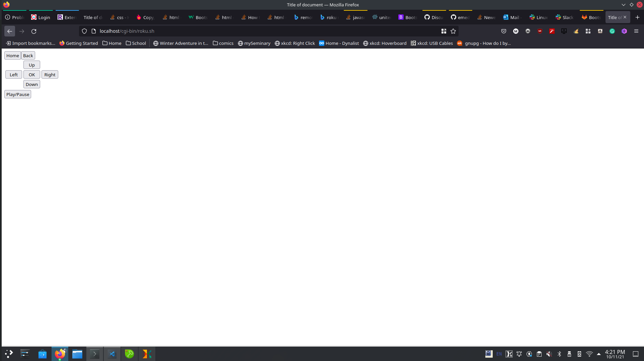Image resolution: width=644 pixels, height=361 pixels.
Task: Click the round M extension icon
Action: [x=516, y=31]
